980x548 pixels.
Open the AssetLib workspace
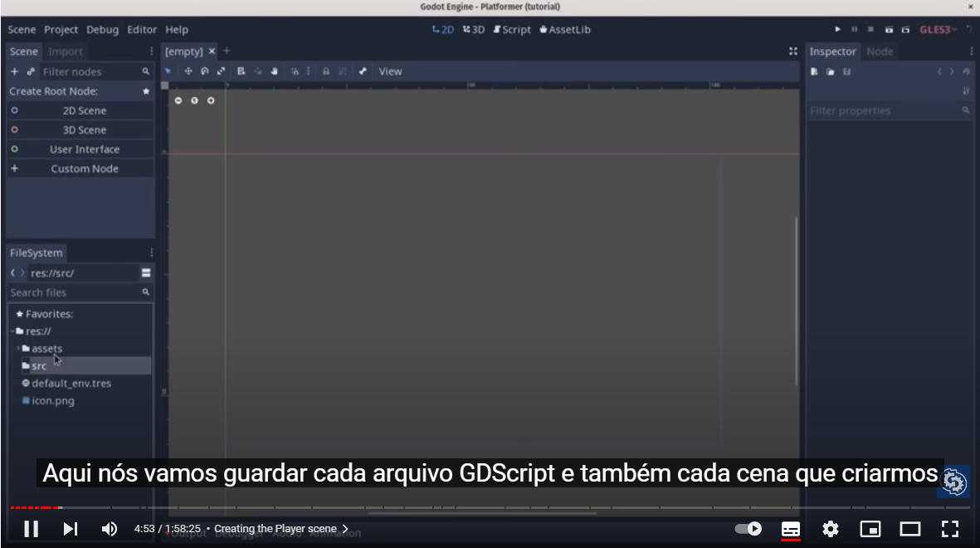click(565, 29)
